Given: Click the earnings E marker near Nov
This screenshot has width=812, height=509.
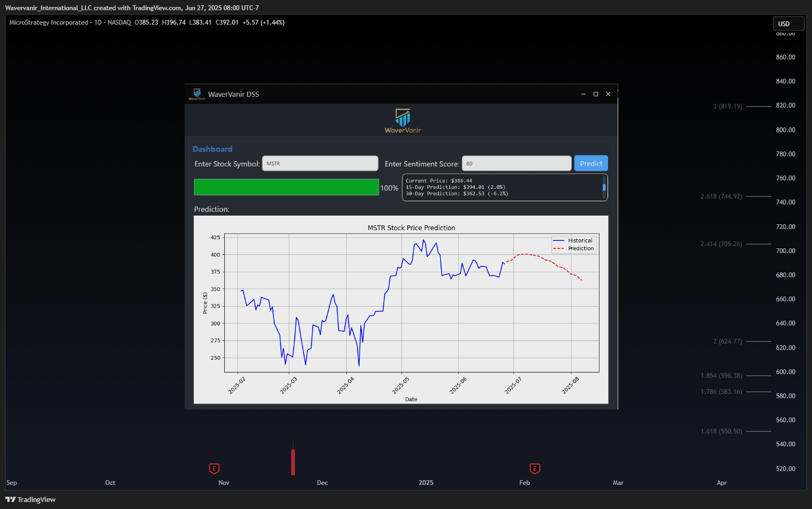Looking at the screenshot, I should click(214, 469).
